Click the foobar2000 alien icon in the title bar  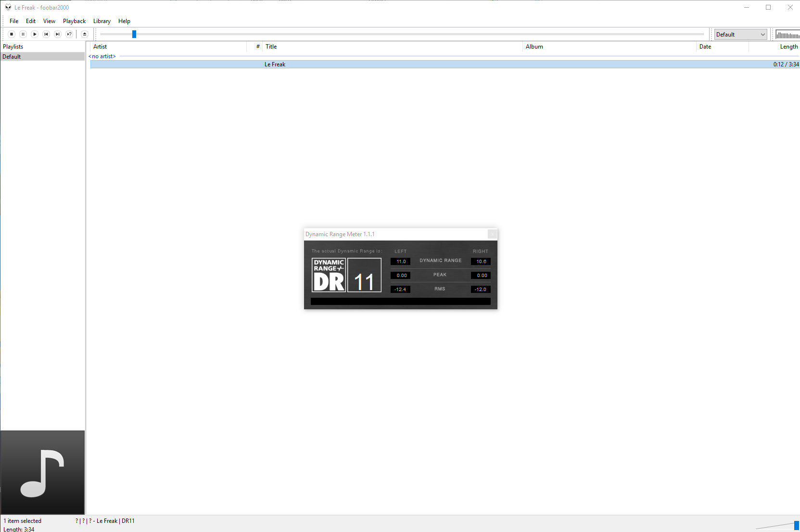click(8, 7)
